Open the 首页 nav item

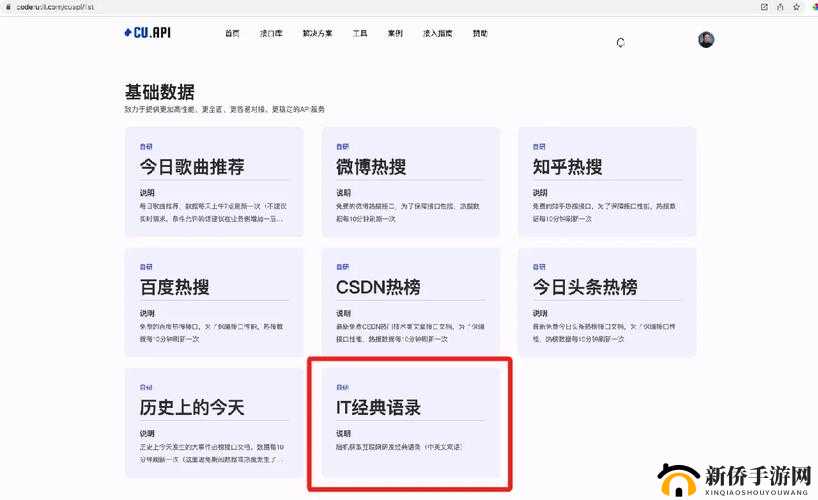point(232,33)
